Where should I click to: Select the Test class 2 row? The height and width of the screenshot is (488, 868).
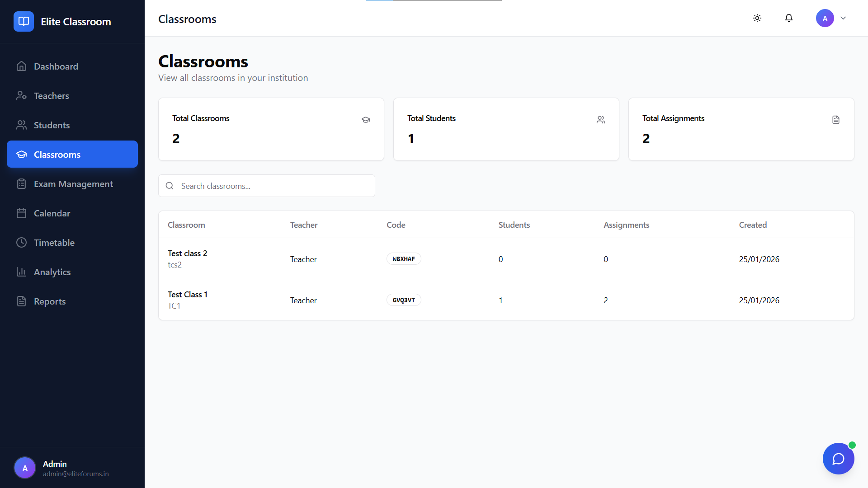pyautogui.click(x=188, y=253)
